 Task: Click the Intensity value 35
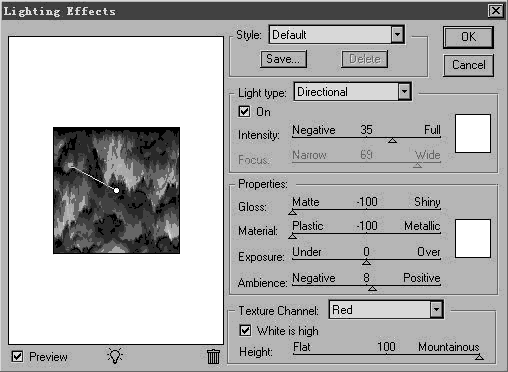(x=366, y=130)
